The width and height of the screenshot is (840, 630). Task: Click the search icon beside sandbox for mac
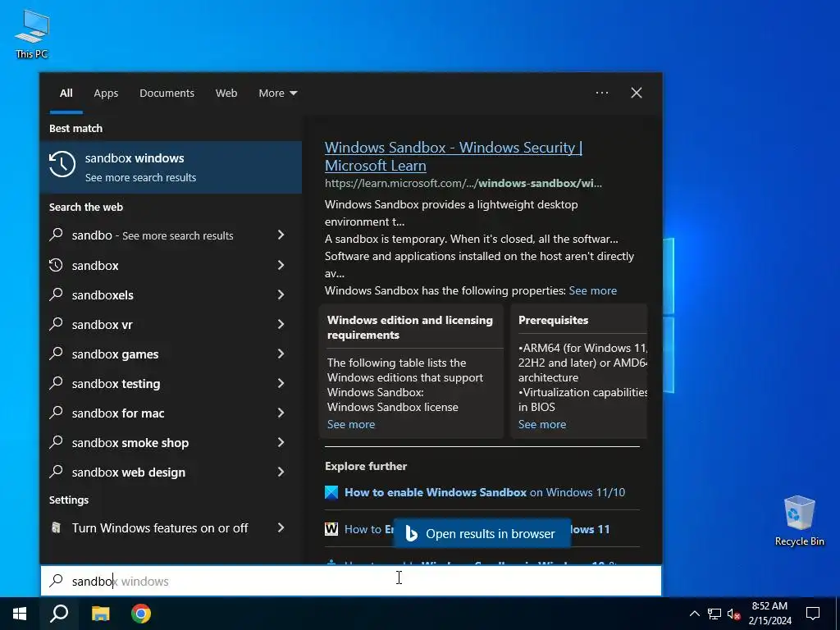coord(57,412)
